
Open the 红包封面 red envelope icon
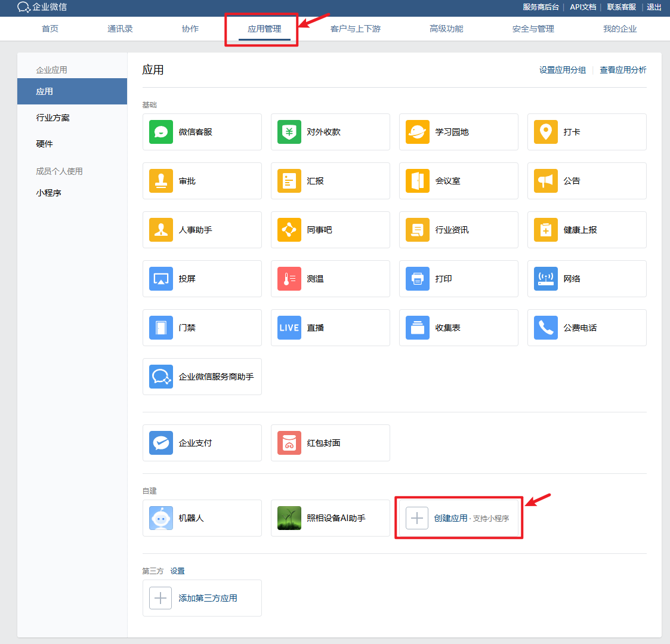(289, 443)
